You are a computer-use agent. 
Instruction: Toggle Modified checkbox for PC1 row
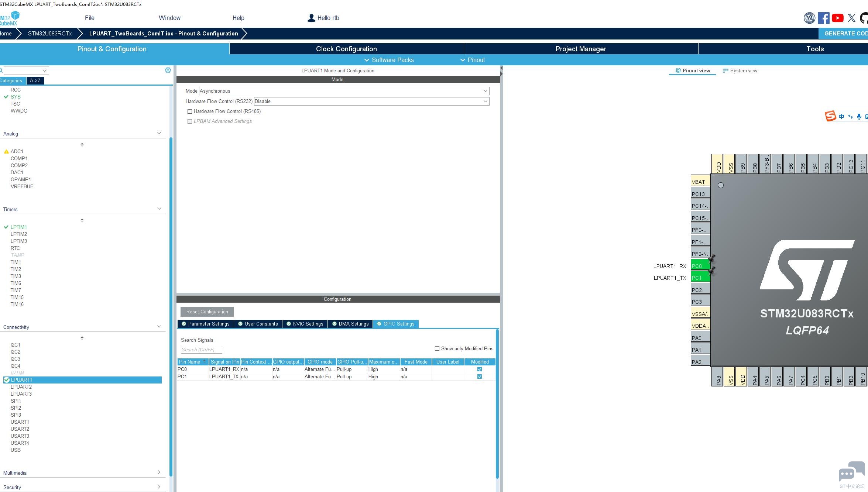tap(480, 376)
